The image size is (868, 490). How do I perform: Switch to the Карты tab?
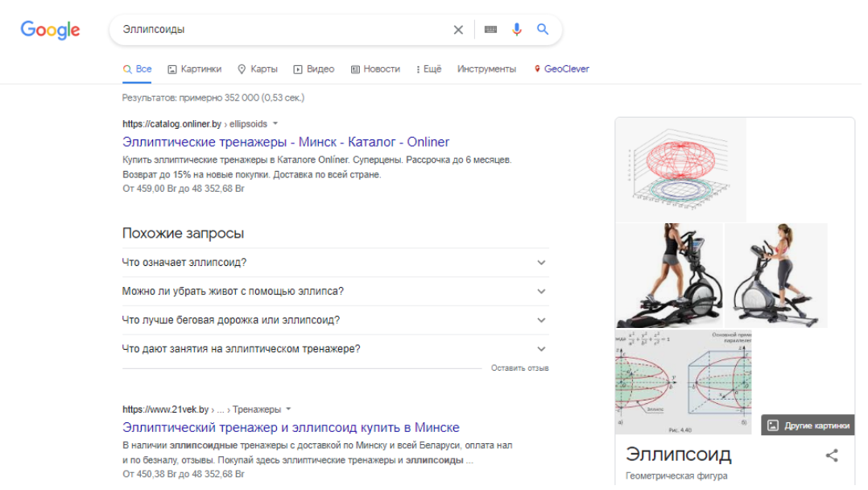click(258, 69)
